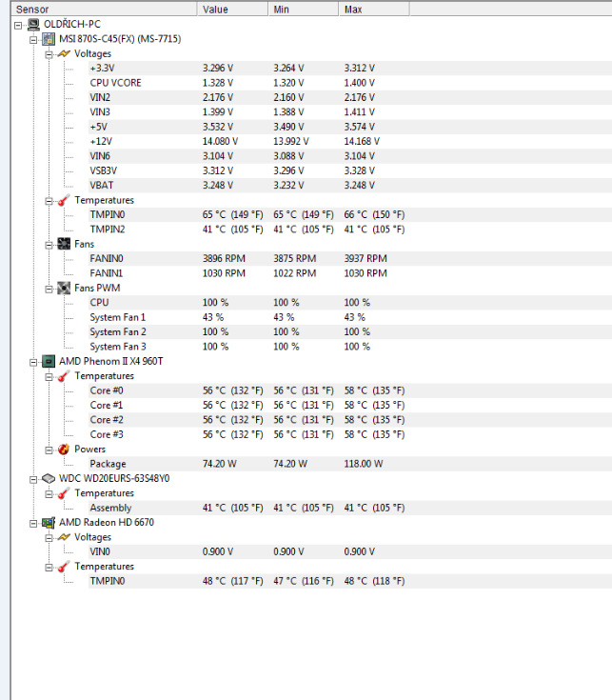Viewport: 612px width, 700px height.
Task: Select the FANIN0 fan row
Action: (350, 258)
